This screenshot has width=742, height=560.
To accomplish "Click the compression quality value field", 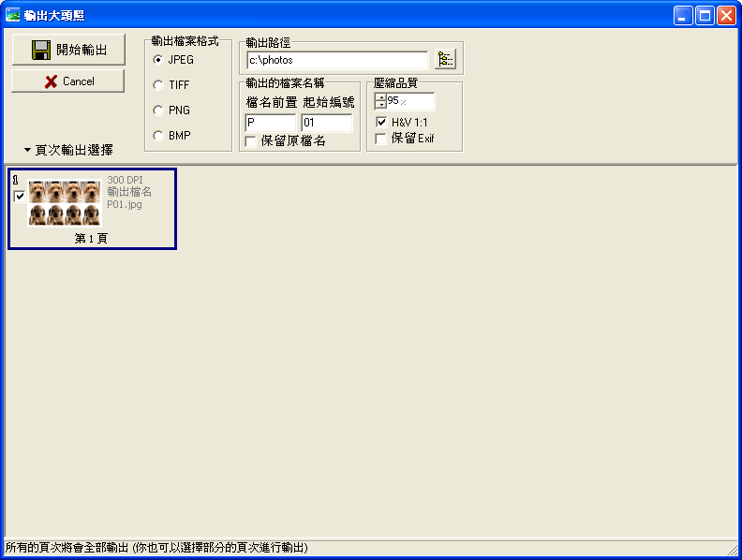I will 409,101.
